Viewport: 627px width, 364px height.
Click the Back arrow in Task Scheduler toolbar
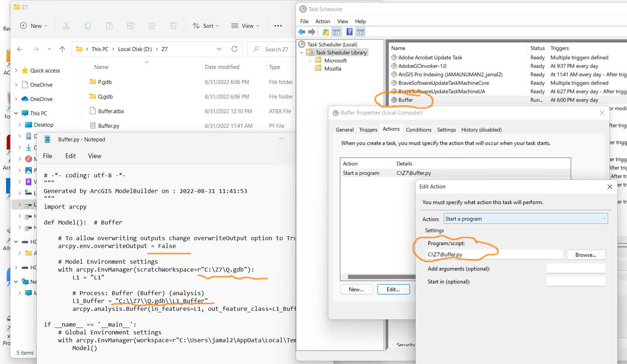tap(302, 32)
